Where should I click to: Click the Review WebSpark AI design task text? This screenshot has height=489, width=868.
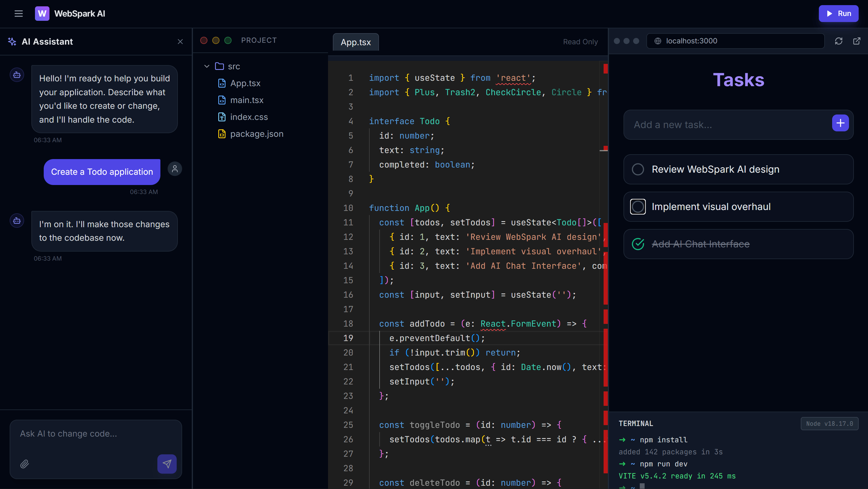pos(715,169)
